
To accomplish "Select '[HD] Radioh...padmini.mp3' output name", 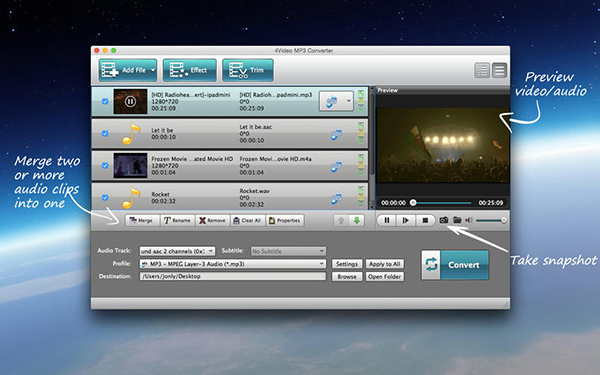I will pos(276,95).
